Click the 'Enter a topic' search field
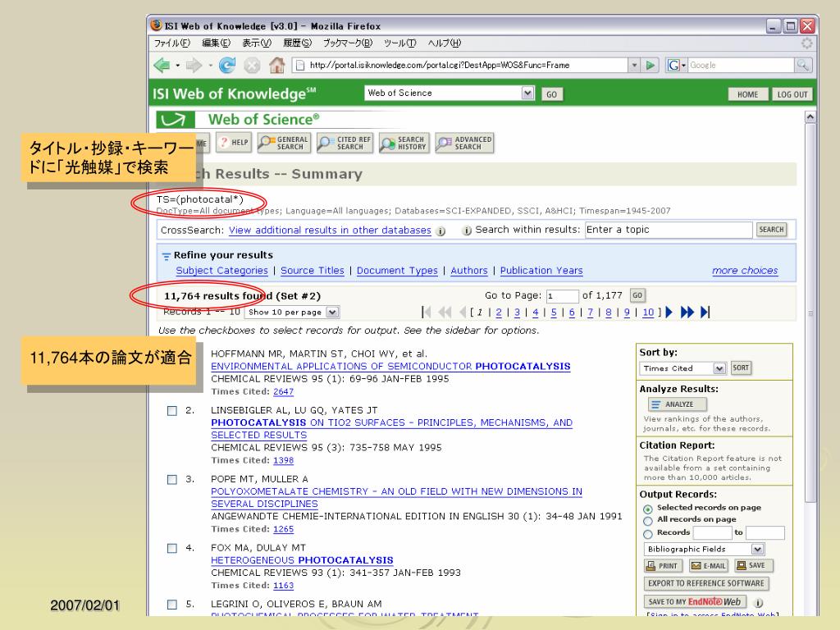The height and width of the screenshot is (630, 840). (x=669, y=230)
